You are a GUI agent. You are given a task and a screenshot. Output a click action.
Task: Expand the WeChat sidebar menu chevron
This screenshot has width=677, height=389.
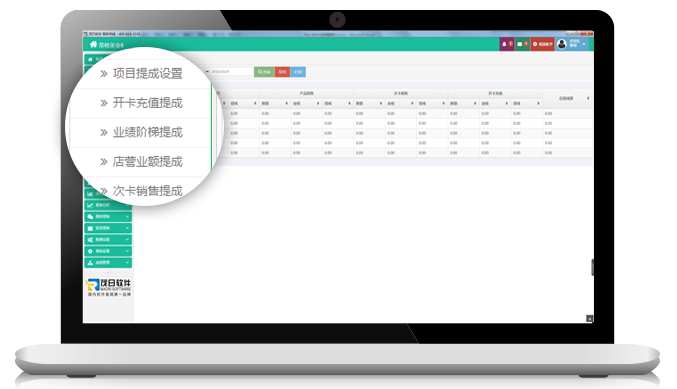pyautogui.click(x=127, y=217)
